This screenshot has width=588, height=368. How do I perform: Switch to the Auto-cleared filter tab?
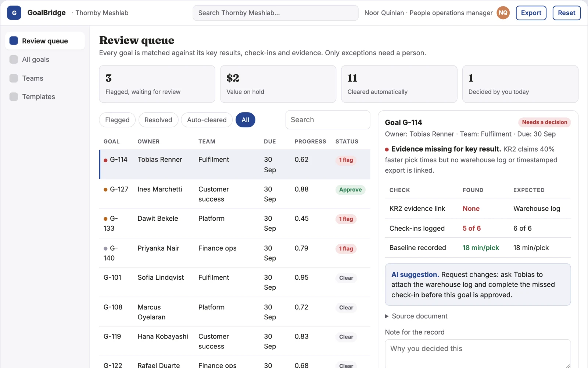coord(207,120)
